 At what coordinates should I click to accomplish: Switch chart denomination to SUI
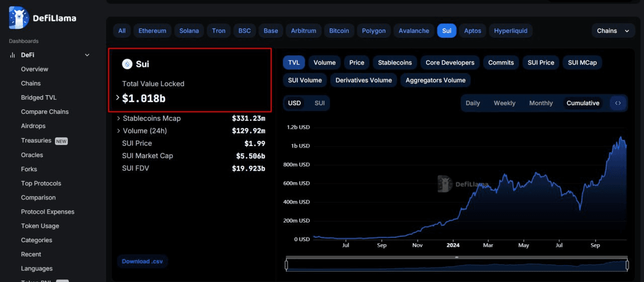[319, 103]
